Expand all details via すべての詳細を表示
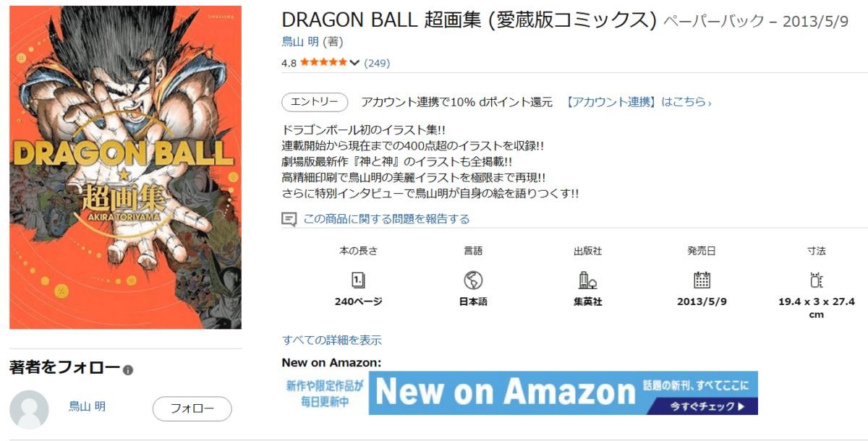The image size is (868, 441). tap(331, 340)
